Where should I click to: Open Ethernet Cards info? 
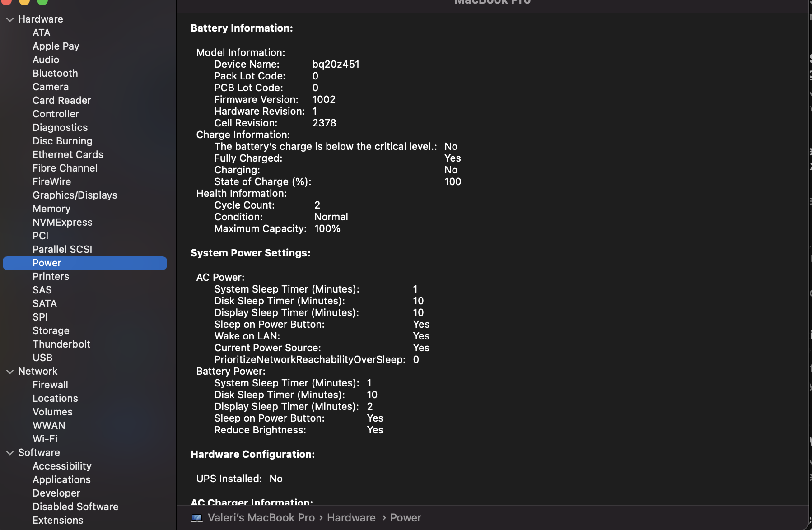click(68, 154)
